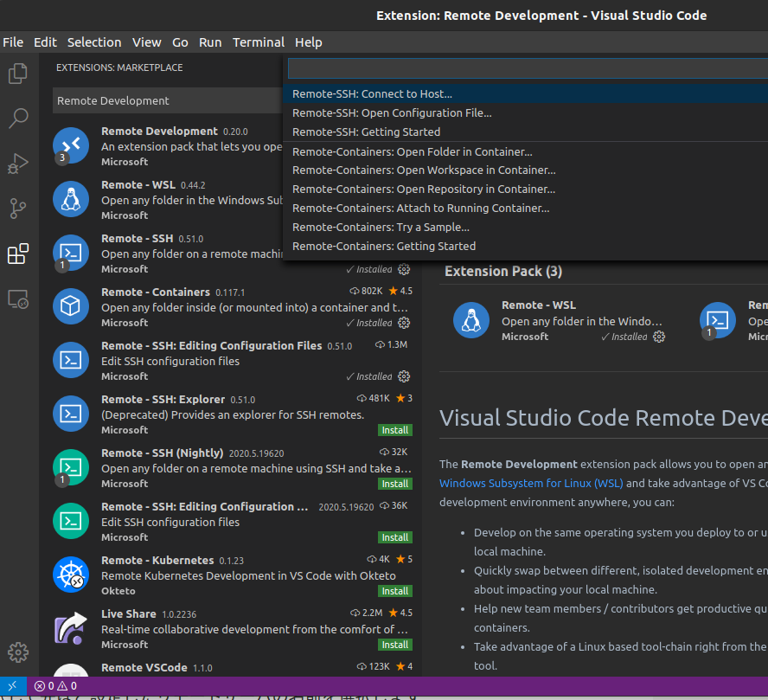
Task: Click the Extension Pack (3) heading
Action: pos(503,272)
